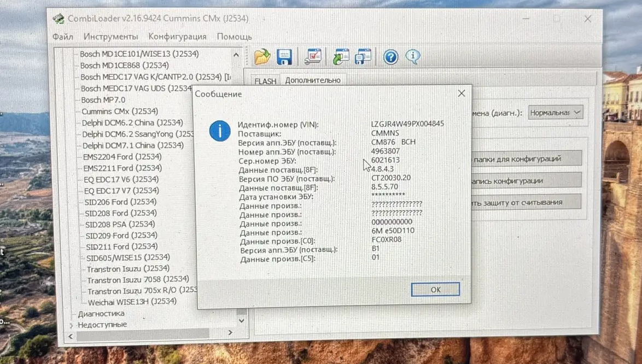Select EMS2204 Ford (J2534)
642x364 pixels.
click(x=122, y=157)
